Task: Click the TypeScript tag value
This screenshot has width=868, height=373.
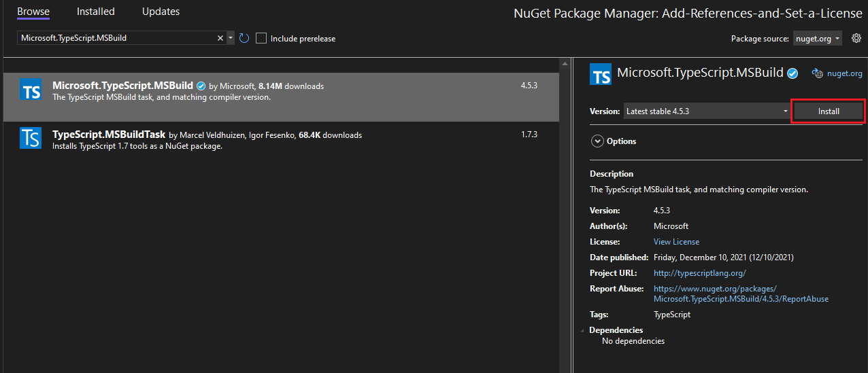Action: (672, 315)
